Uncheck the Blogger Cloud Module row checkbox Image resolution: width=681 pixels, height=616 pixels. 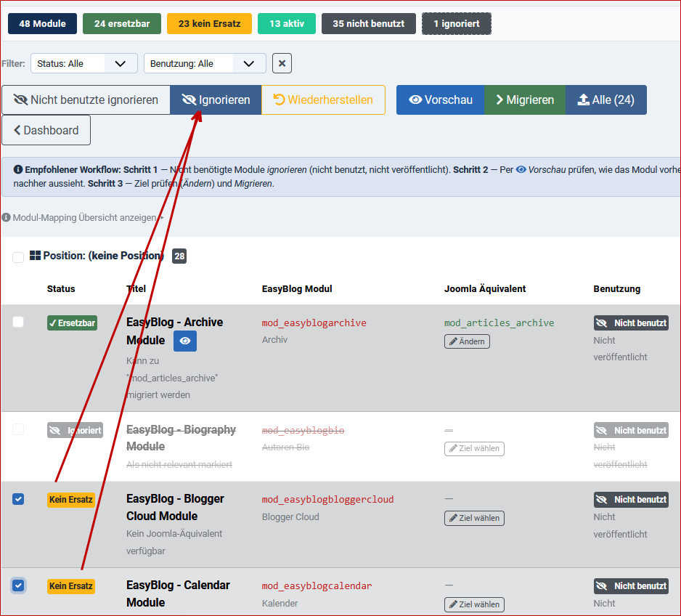point(18,499)
